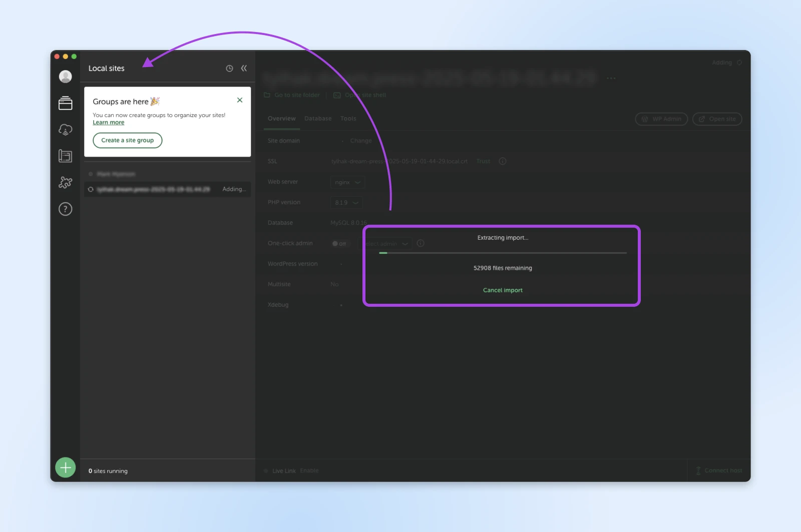Click the green add site plus button
801x532 pixels.
tap(66, 468)
